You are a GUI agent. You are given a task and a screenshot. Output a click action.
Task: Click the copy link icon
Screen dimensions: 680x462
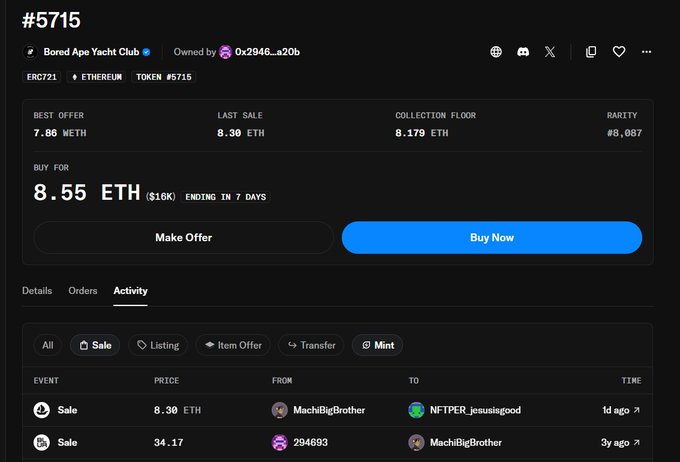pyautogui.click(x=591, y=52)
